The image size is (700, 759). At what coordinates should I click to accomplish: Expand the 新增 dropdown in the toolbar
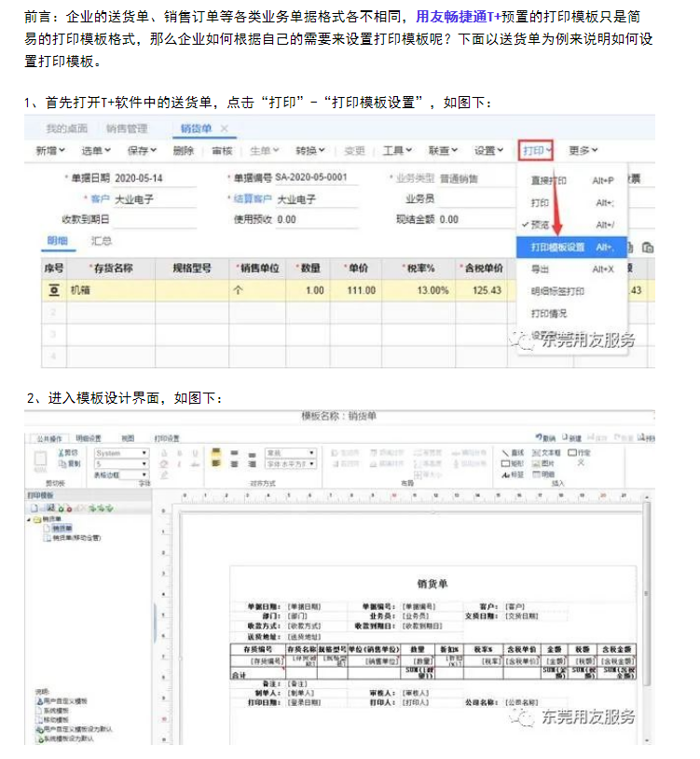[50, 150]
